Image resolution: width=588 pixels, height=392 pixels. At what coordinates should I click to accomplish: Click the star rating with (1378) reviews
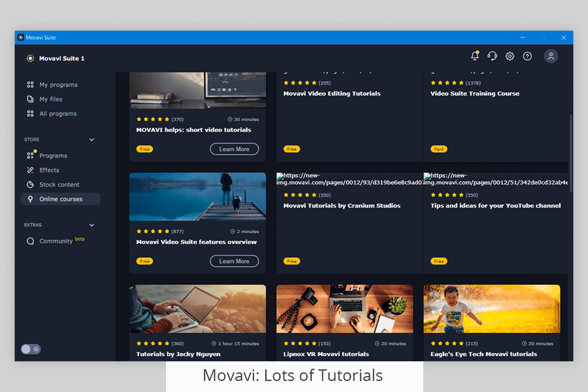pos(455,83)
